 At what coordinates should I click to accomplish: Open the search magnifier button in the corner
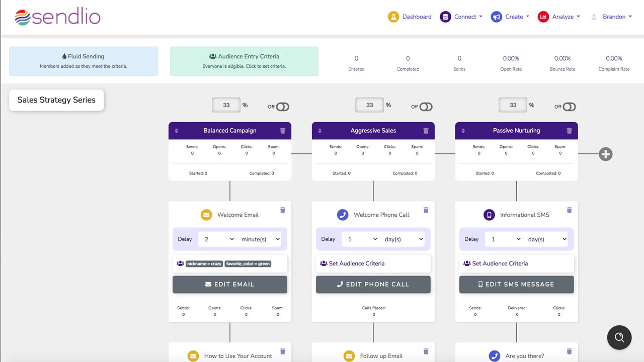pos(619,337)
